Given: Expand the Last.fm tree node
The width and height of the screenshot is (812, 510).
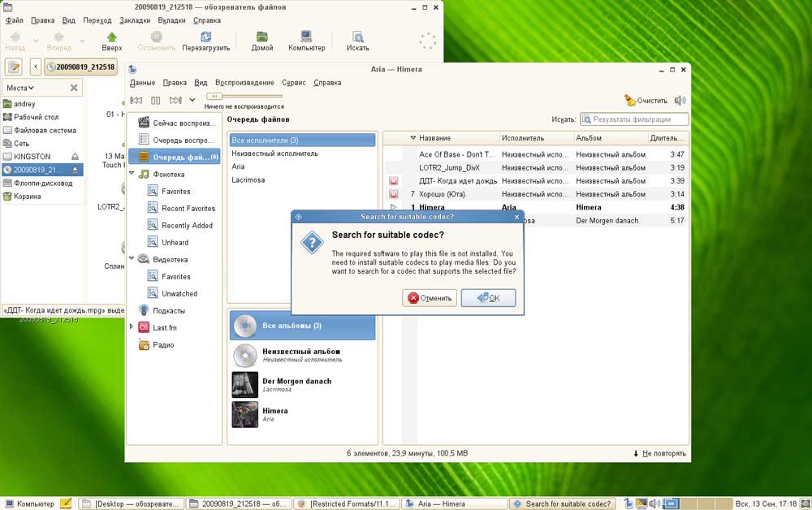Looking at the screenshot, I should [x=132, y=327].
